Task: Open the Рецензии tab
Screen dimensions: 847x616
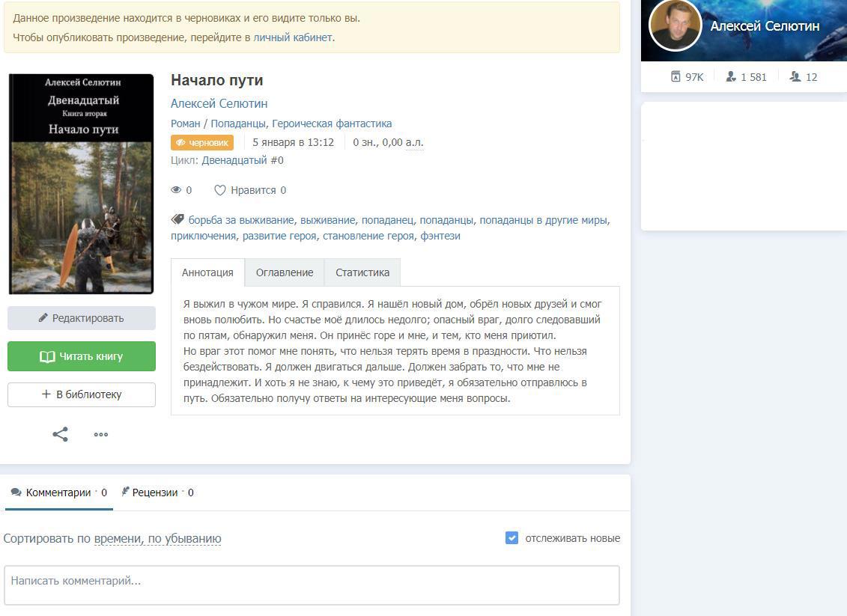Action: tap(157, 493)
